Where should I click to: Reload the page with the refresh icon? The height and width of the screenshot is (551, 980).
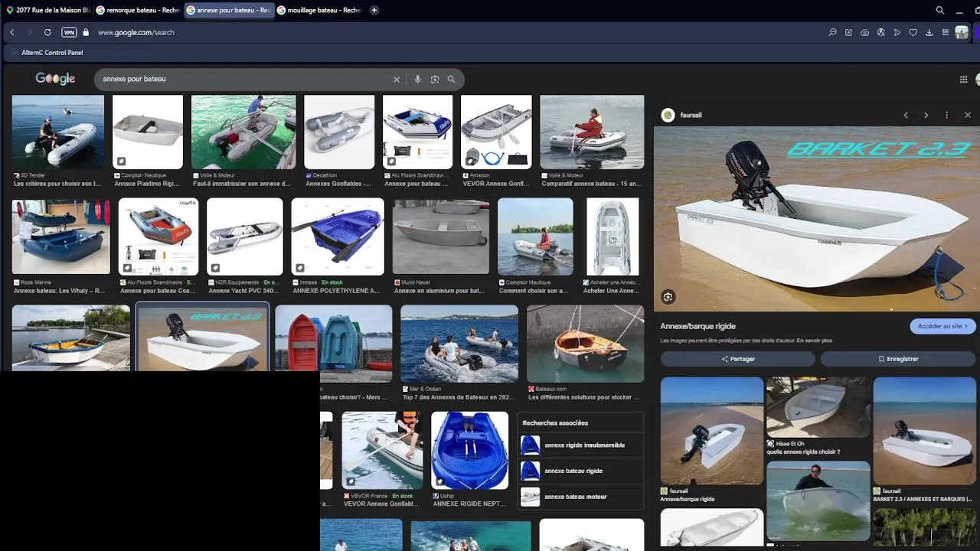(47, 32)
